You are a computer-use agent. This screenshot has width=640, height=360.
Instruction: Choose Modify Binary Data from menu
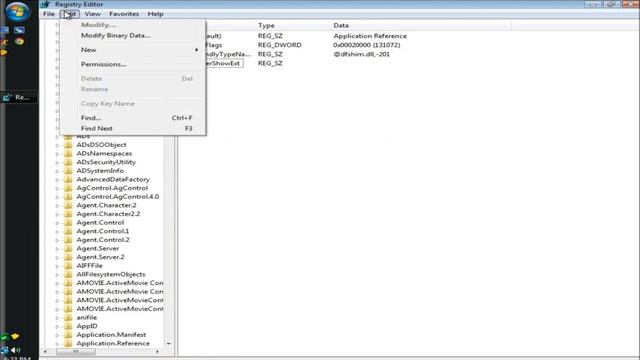click(133, 36)
